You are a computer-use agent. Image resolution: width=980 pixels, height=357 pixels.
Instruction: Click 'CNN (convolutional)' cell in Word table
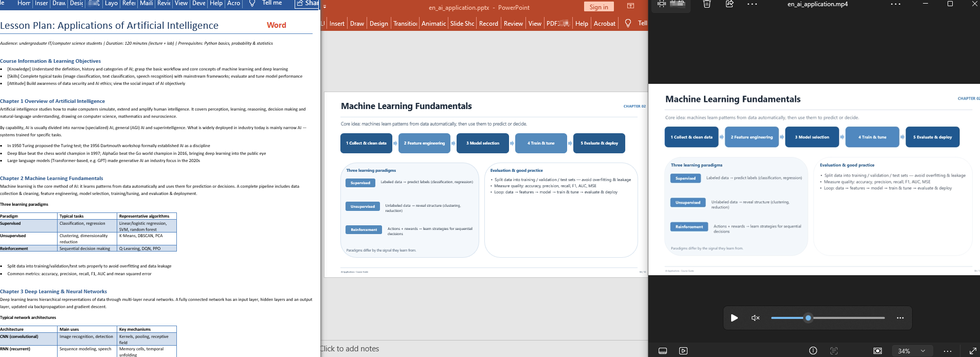click(x=28, y=339)
